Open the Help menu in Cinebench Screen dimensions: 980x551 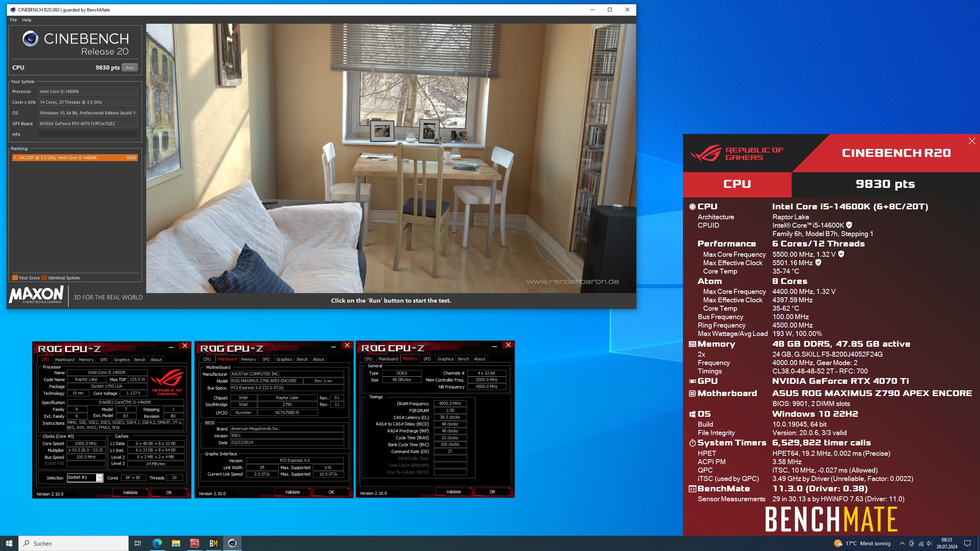pyautogui.click(x=27, y=20)
